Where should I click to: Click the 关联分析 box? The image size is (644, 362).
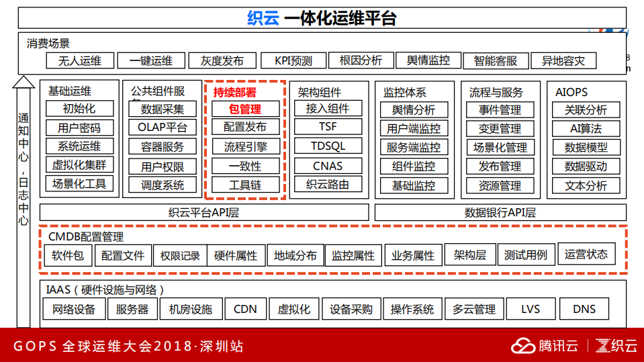click(x=586, y=109)
